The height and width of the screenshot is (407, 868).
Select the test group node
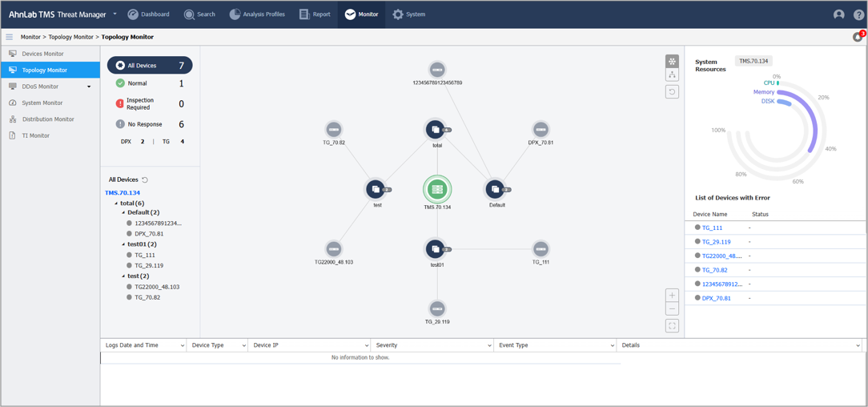pos(376,189)
